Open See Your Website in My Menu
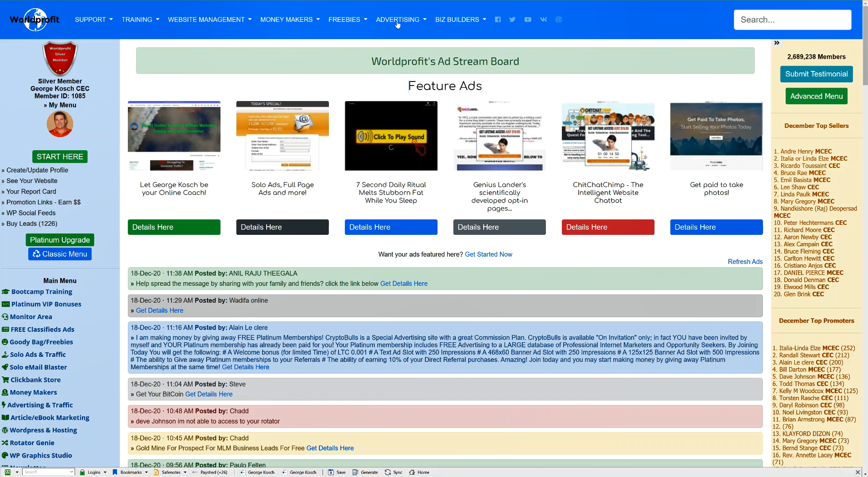The height and width of the screenshot is (477, 868). coord(32,181)
